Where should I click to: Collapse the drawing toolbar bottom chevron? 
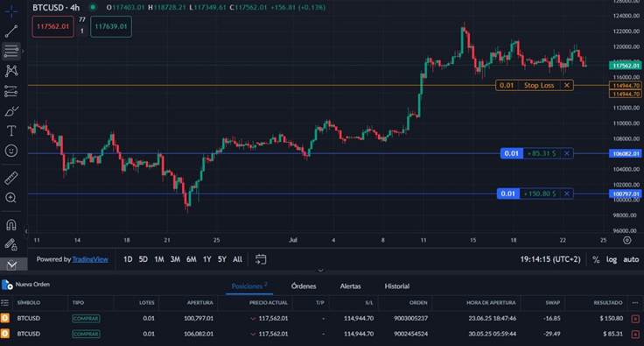(12, 265)
